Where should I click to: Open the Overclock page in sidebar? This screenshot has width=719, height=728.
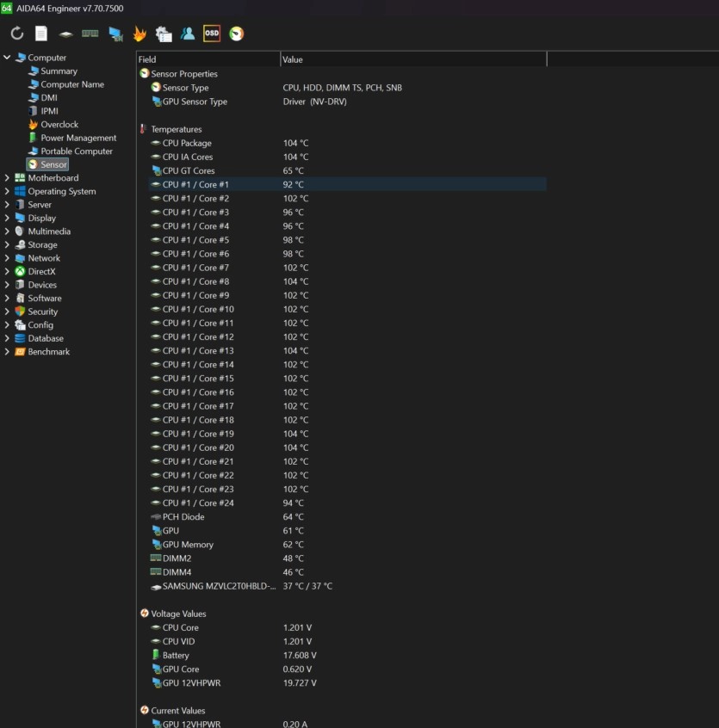click(59, 125)
